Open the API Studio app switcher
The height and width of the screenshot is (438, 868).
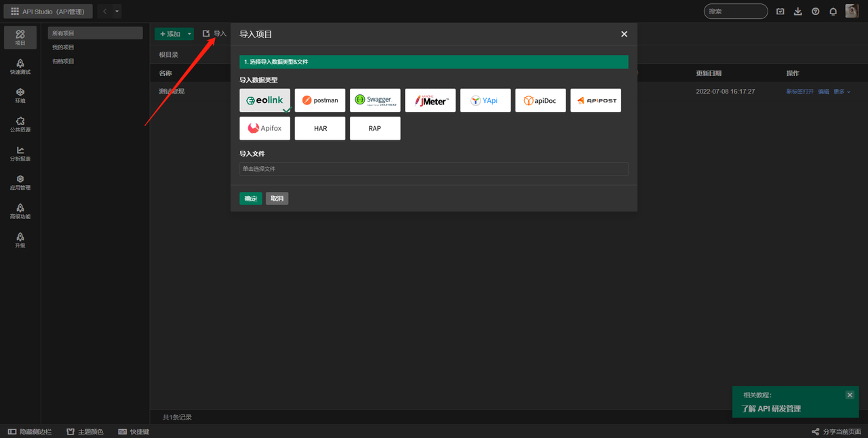pyautogui.click(x=48, y=12)
